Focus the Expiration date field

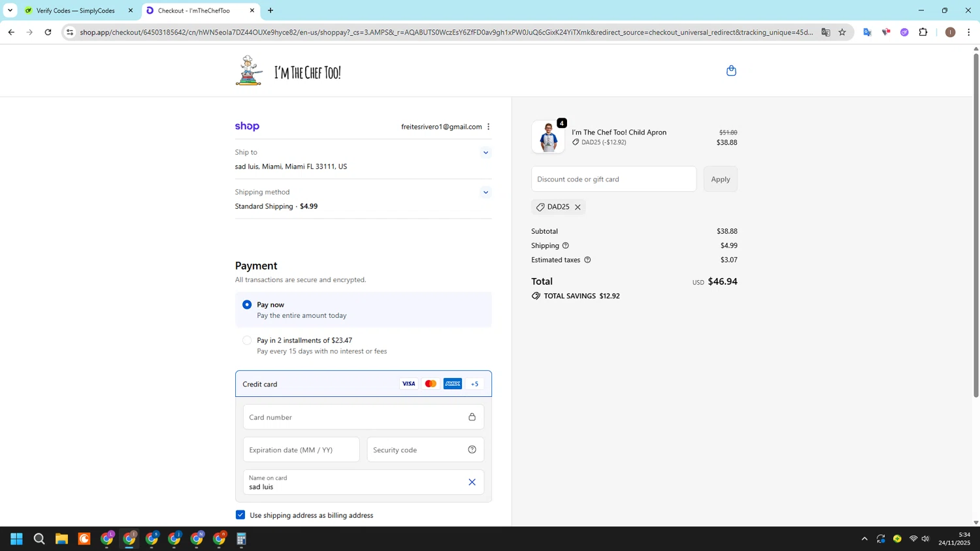pos(301,449)
